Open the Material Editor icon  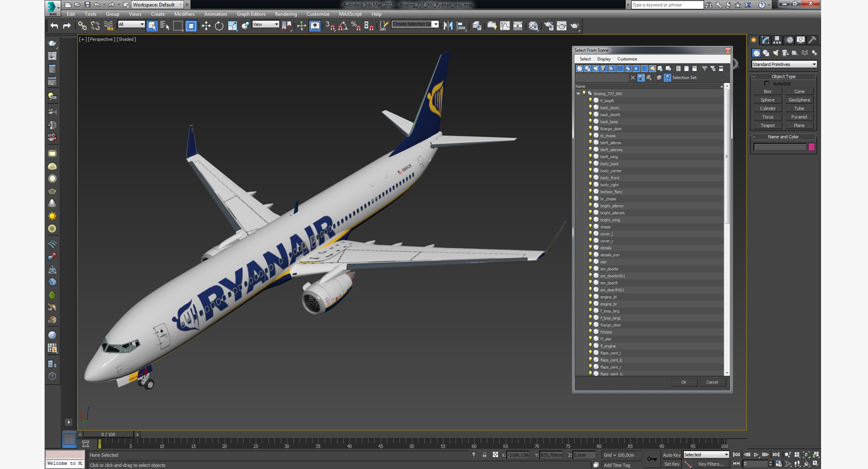point(533,26)
